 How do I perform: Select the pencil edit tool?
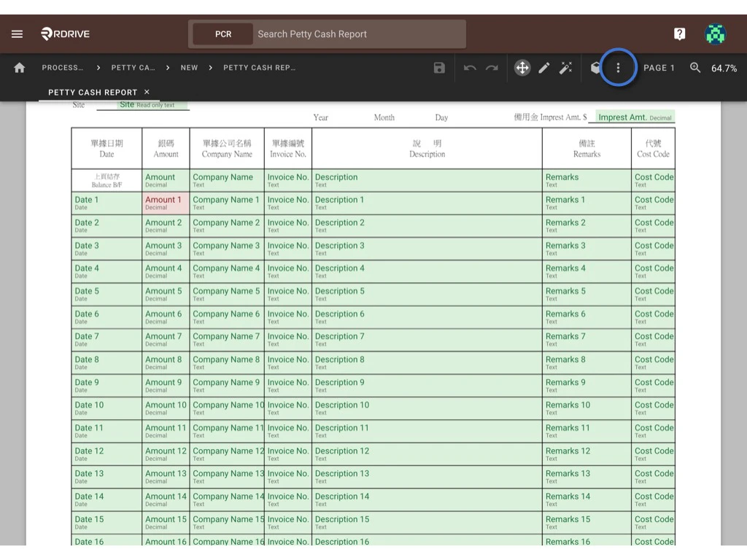click(544, 68)
